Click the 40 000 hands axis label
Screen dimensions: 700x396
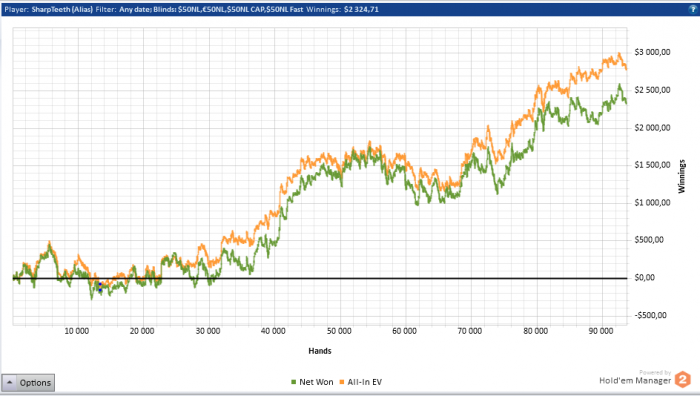point(273,331)
